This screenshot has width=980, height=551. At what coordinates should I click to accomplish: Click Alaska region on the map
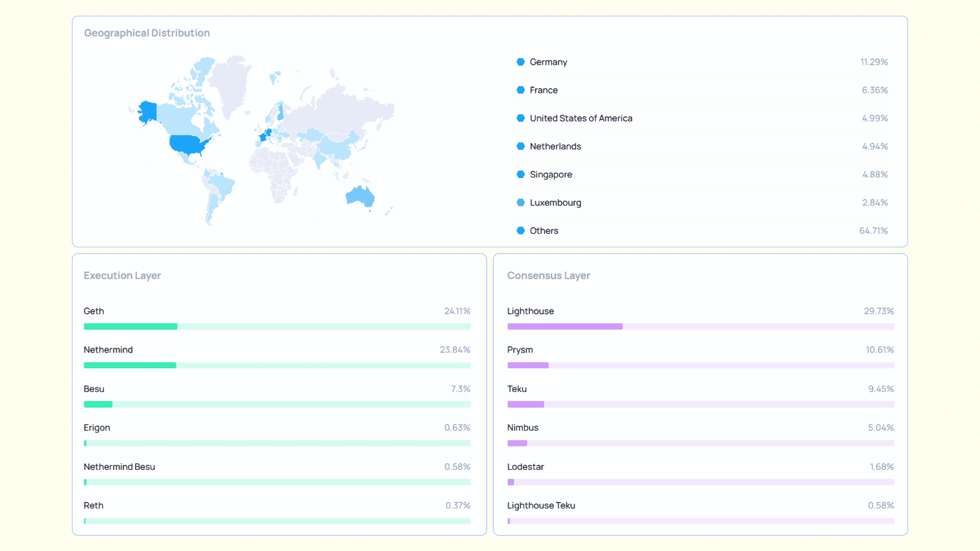[148, 112]
